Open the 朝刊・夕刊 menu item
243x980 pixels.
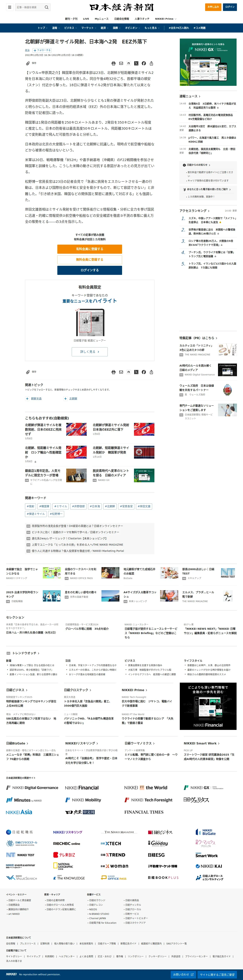click(x=71, y=19)
